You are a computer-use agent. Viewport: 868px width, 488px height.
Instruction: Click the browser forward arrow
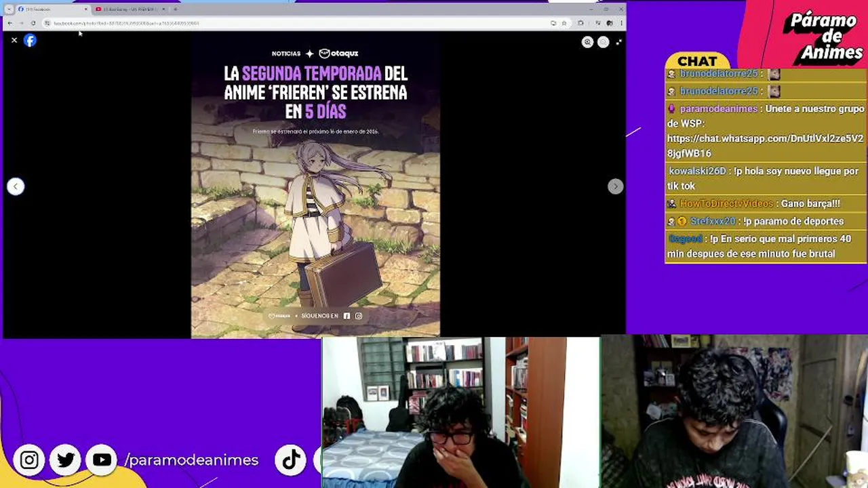coord(21,23)
